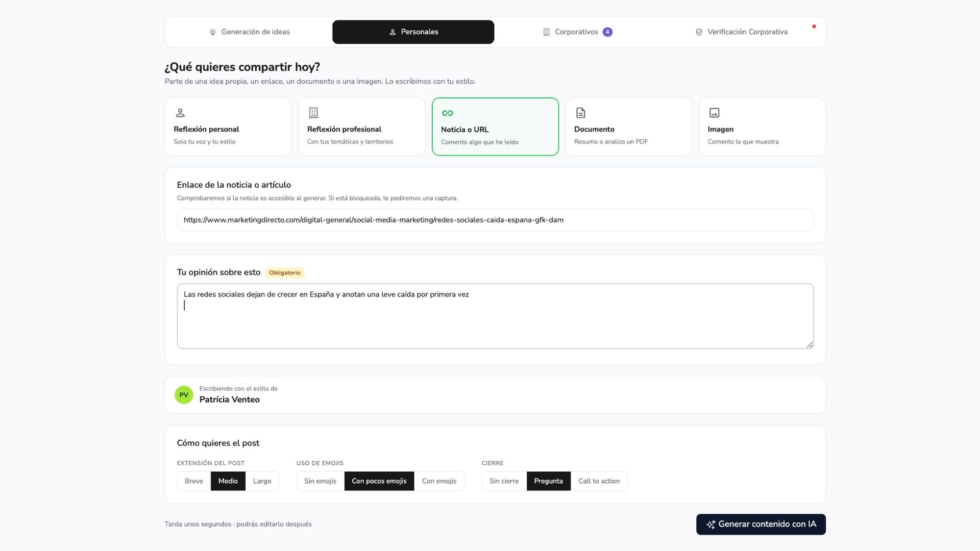
Task: Click the sparkle icon on the Generar button
Action: [x=710, y=524]
